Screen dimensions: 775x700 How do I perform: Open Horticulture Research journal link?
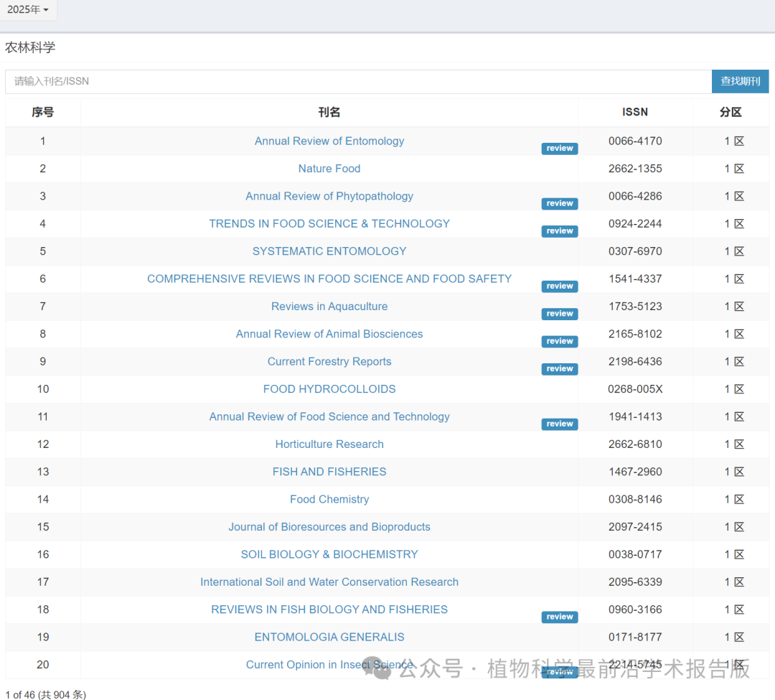pyautogui.click(x=329, y=444)
